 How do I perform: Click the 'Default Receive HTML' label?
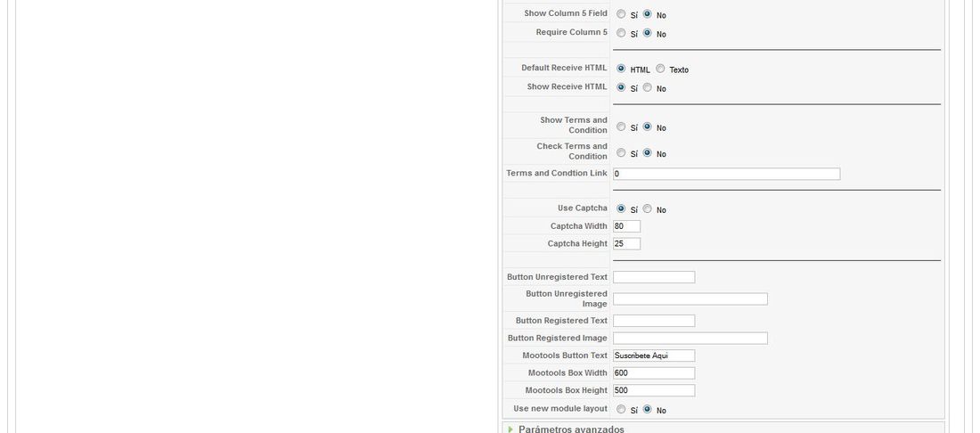coord(564,68)
